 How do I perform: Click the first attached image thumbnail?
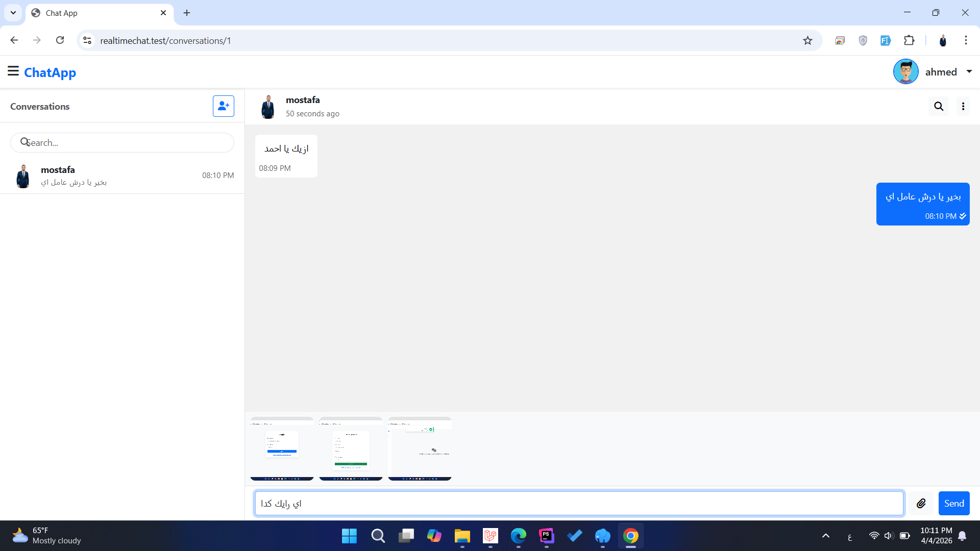point(282,448)
